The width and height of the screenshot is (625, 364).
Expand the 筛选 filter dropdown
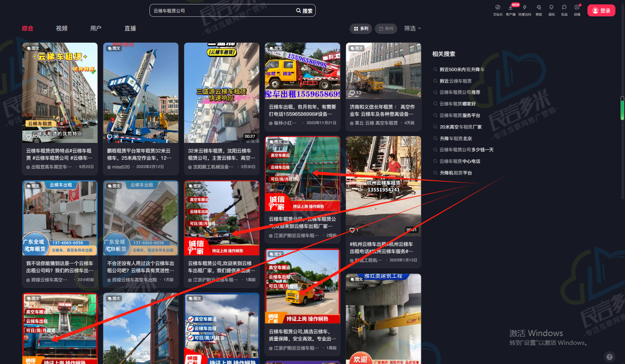pos(412,28)
